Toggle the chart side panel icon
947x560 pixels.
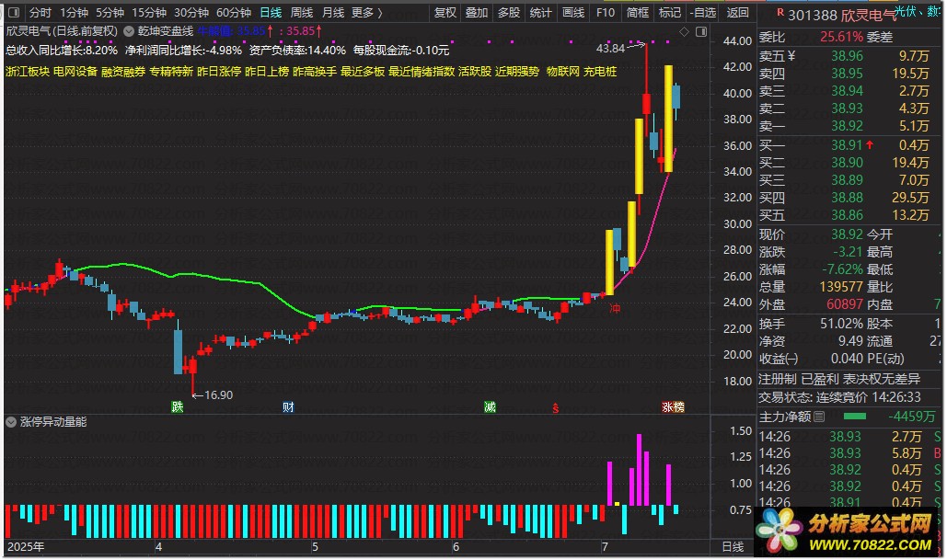[701, 31]
